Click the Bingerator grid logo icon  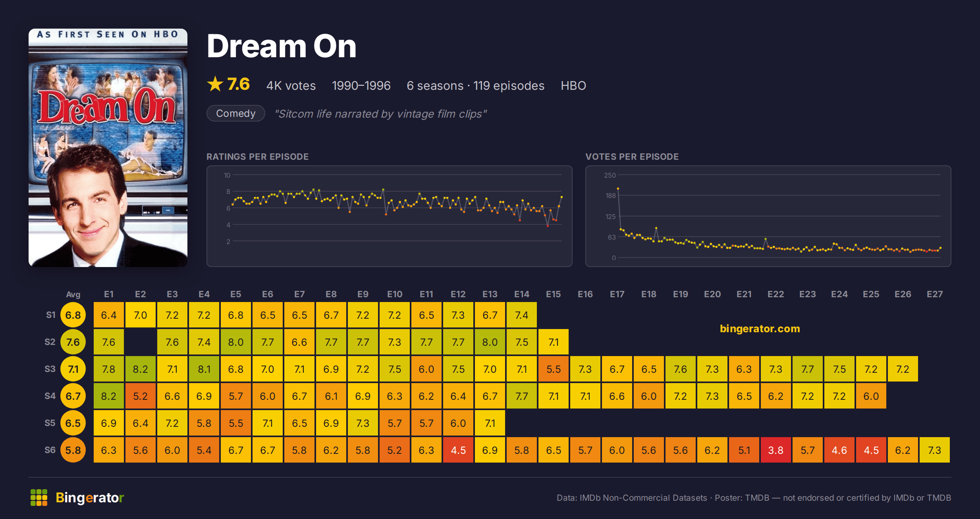click(x=39, y=498)
